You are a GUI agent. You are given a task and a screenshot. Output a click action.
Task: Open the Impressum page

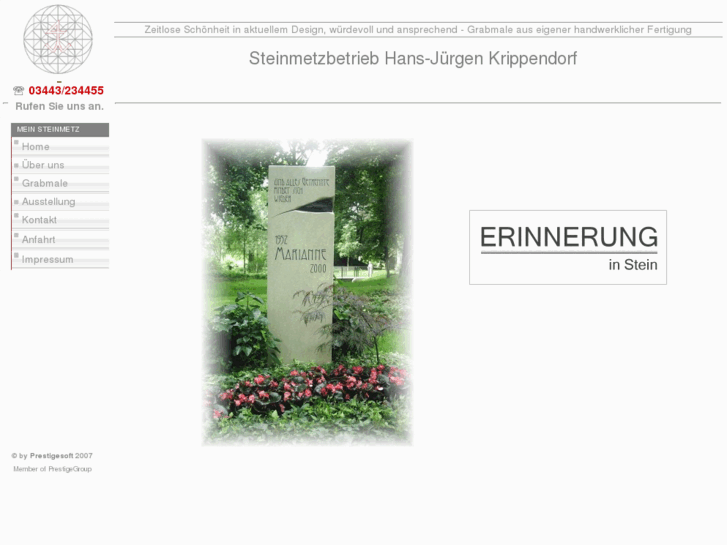pos(48,259)
